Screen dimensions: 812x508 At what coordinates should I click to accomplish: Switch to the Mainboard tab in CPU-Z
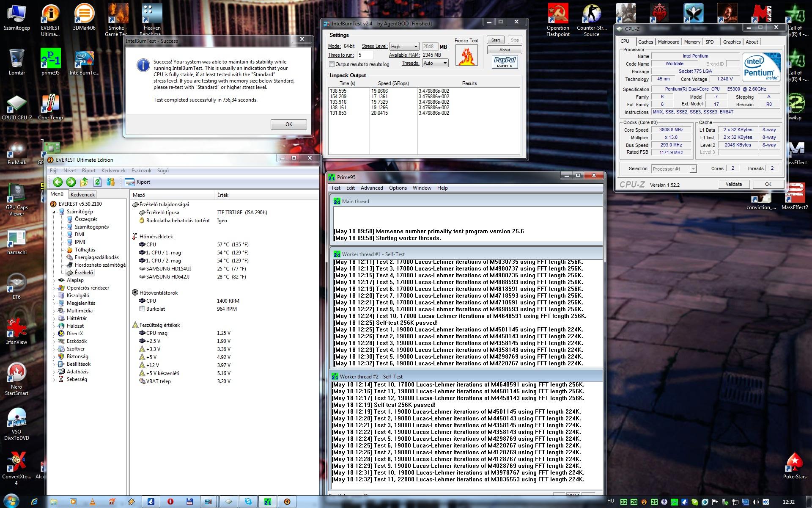pos(669,42)
